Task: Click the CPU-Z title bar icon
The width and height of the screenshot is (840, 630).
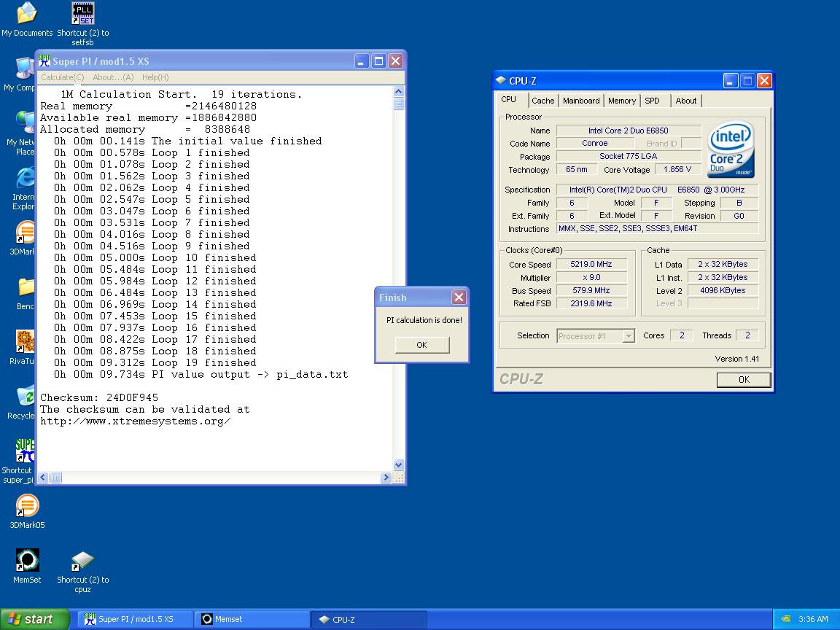Action: tap(501, 80)
